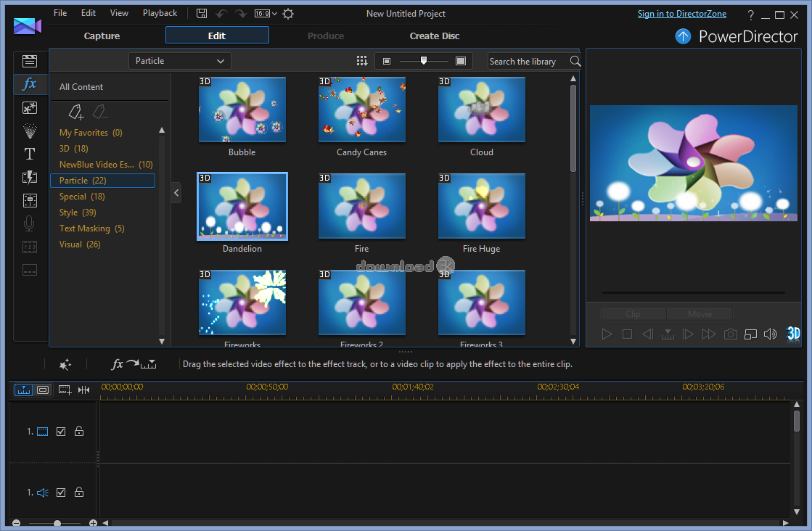Open the Playback menu
Viewport: 812px width, 531px height.
[x=160, y=13]
